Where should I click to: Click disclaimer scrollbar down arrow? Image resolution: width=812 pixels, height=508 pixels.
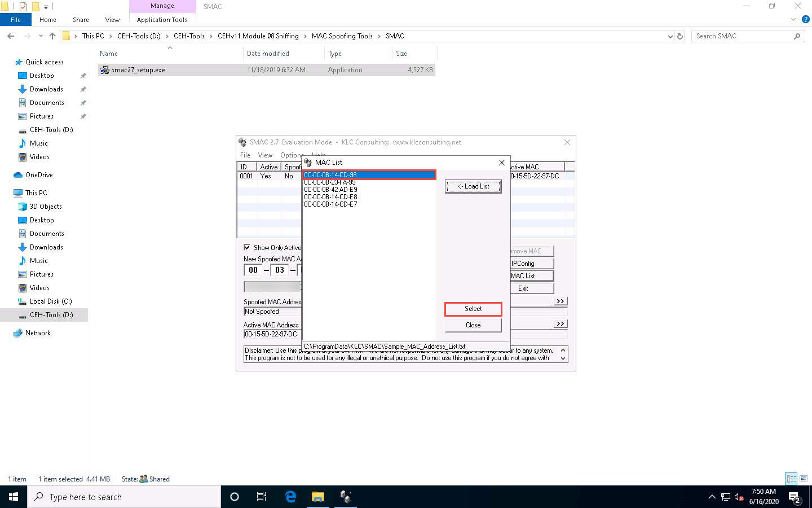tap(563, 358)
